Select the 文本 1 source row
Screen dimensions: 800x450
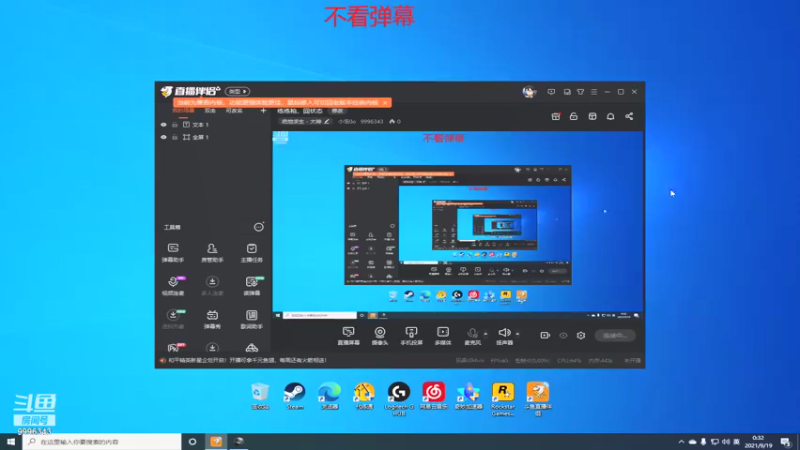tap(213, 124)
